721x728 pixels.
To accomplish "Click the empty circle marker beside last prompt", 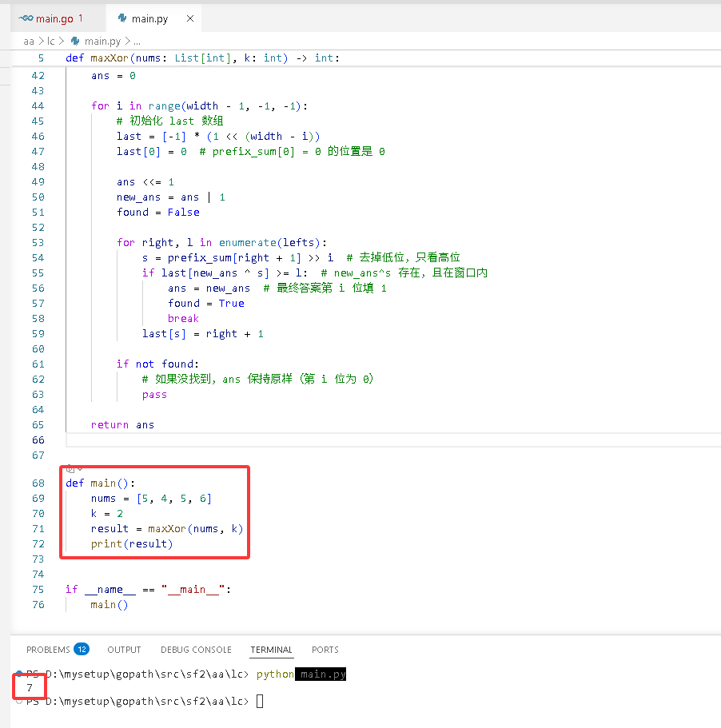I will pyautogui.click(x=18, y=701).
